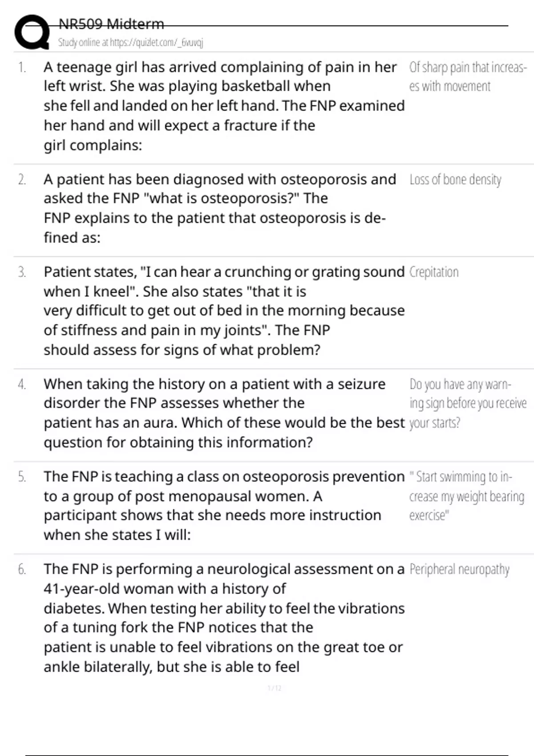Open the quizlet.com study link
Screen dimensions: 534x756
click(130, 42)
